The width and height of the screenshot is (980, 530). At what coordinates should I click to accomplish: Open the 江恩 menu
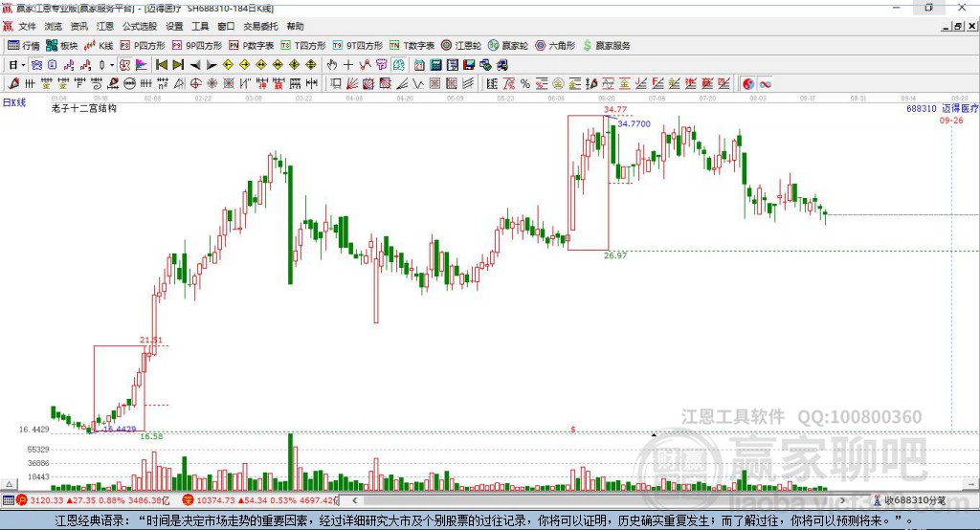(x=105, y=26)
